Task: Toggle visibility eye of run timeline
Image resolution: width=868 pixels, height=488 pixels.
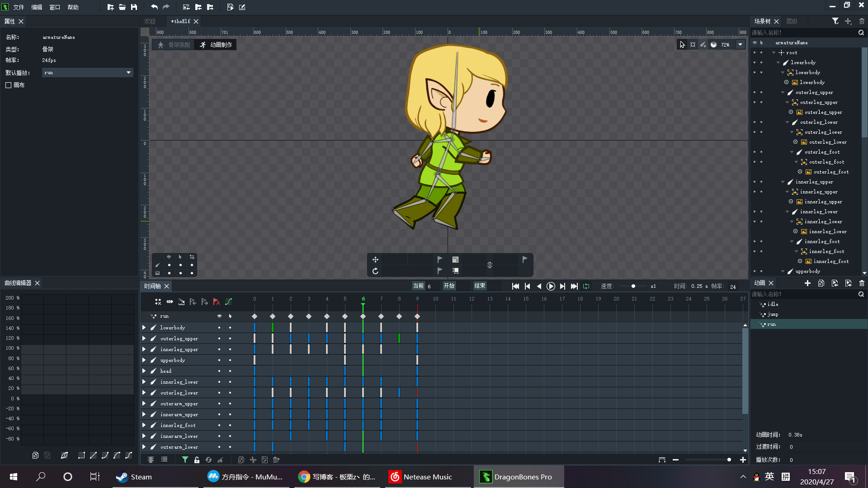Action: [x=219, y=316]
